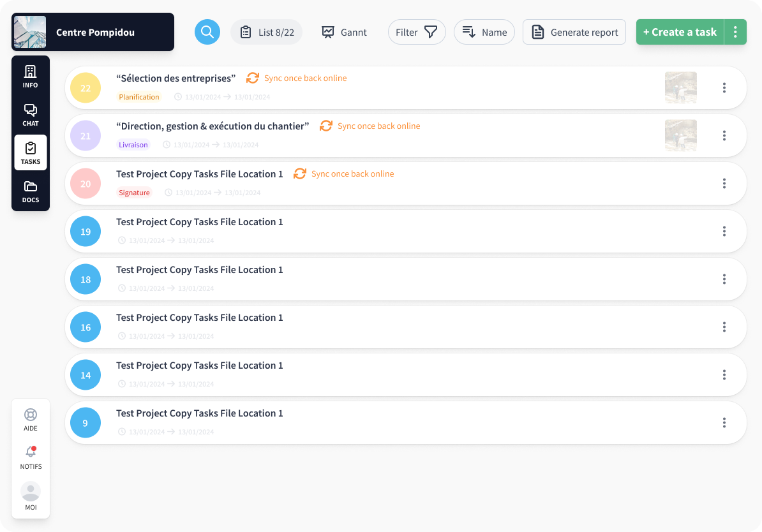762x532 pixels.
Task: Open the Filter options
Action: pyautogui.click(x=417, y=32)
